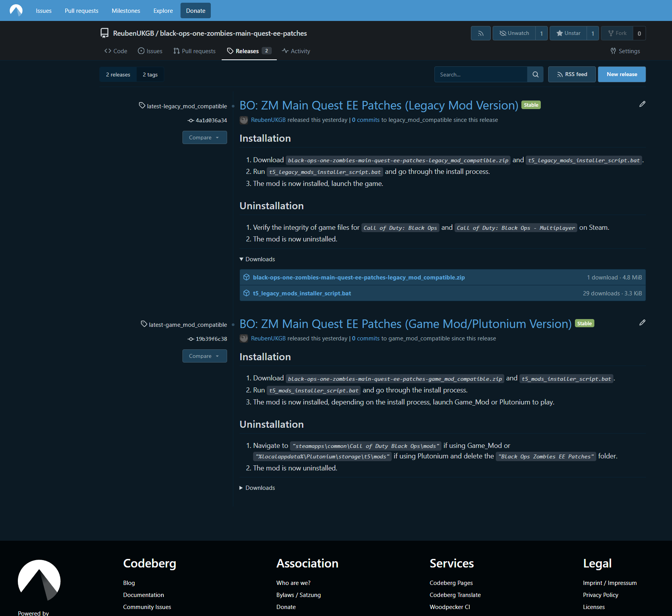The height and width of the screenshot is (616, 672).
Task: Open Issues in the top navigation bar
Action: pos(44,11)
